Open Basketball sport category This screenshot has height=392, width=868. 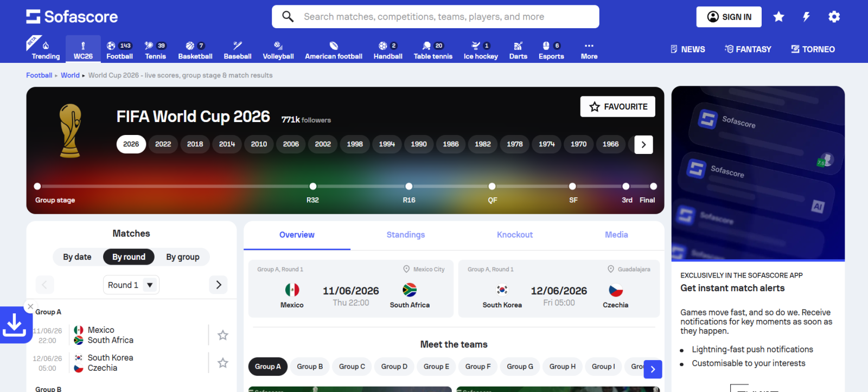(195, 49)
